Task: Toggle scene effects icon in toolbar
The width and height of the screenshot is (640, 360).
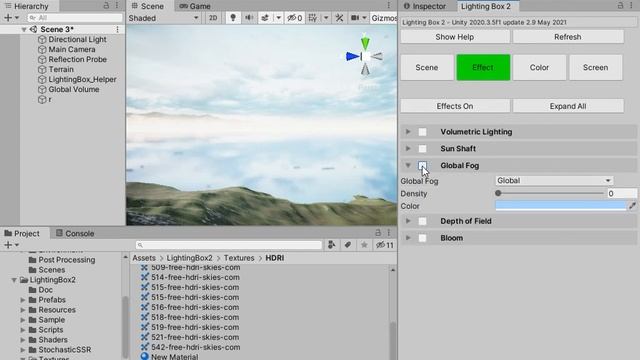Action: [x=265, y=18]
